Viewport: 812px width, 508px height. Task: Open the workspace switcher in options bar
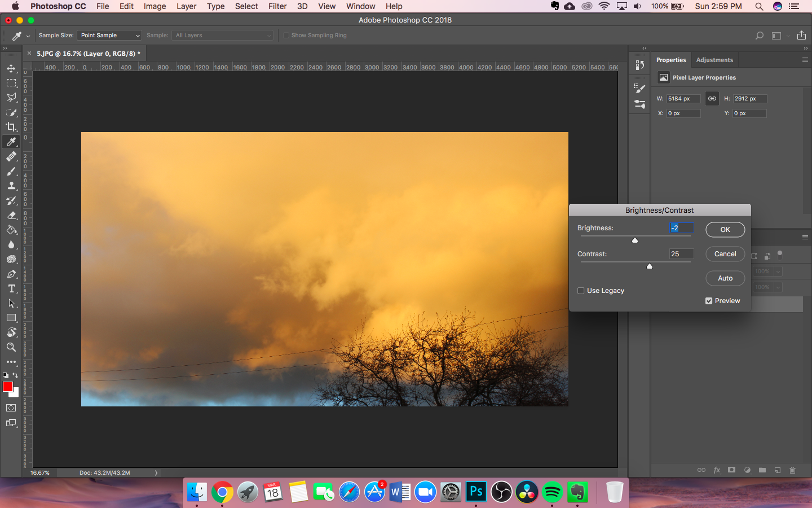779,36
